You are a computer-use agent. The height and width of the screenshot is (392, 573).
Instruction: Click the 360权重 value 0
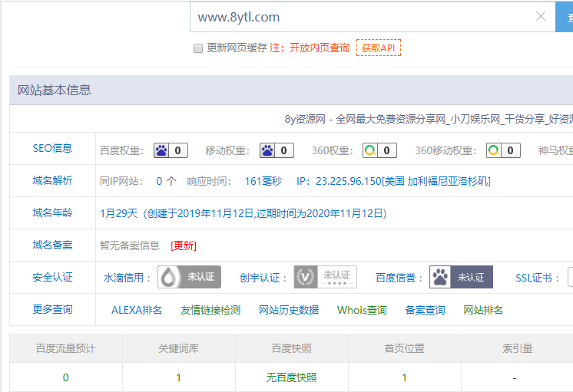click(x=386, y=150)
